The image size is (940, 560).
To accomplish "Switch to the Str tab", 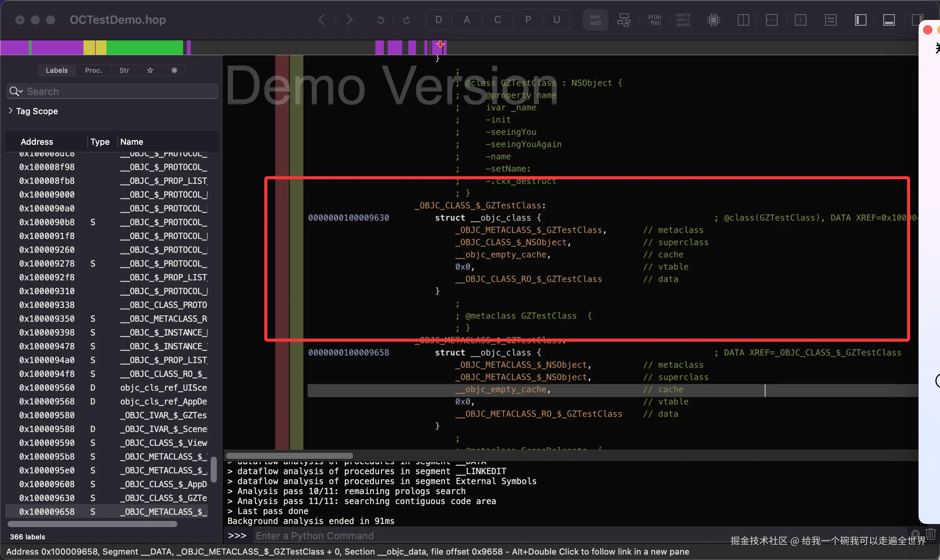I will click(x=124, y=70).
